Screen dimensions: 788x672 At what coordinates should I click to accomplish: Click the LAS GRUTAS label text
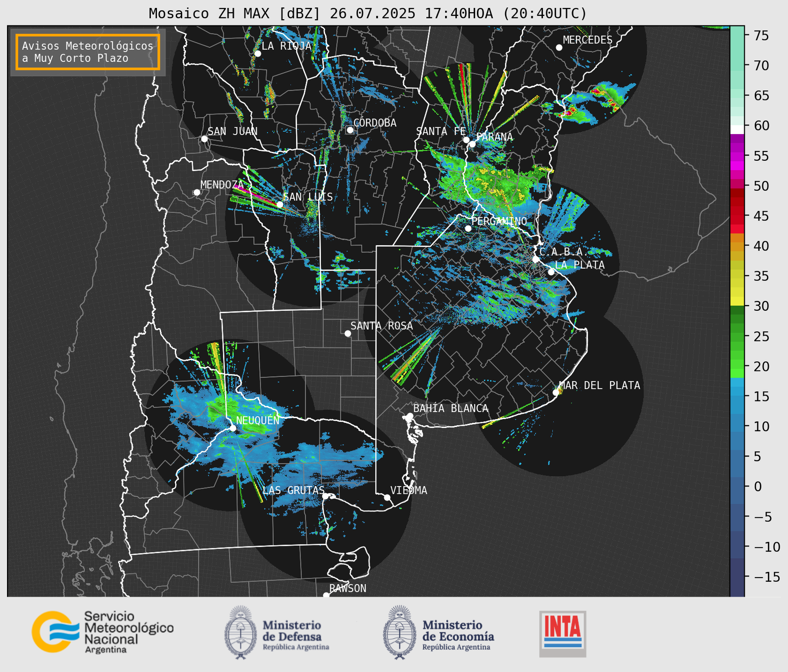point(293,490)
